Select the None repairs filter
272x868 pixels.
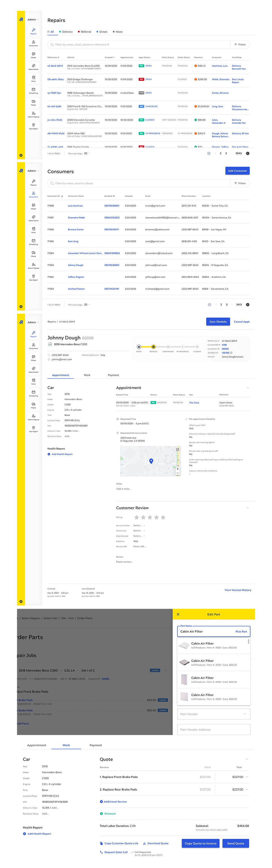click(x=118, y=32)
